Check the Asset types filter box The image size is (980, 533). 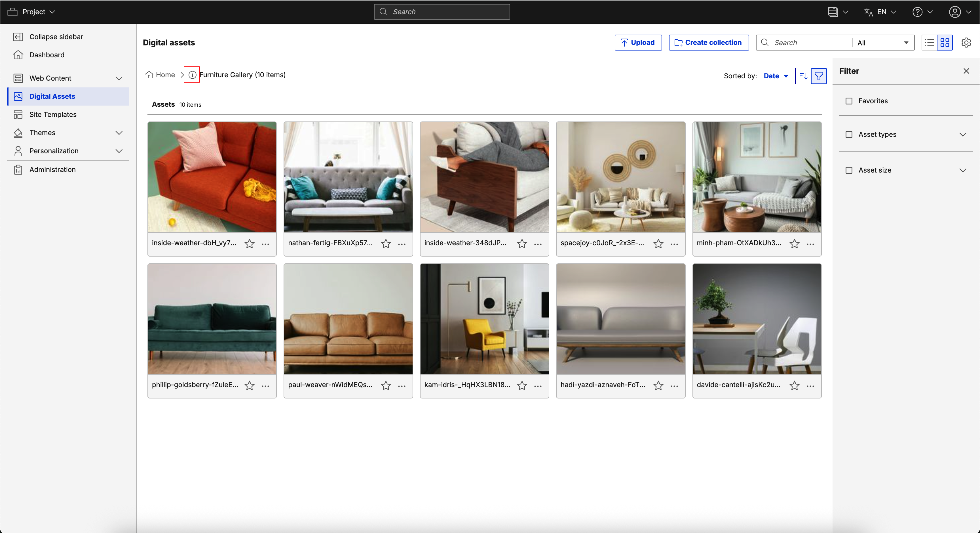point(849,135)
